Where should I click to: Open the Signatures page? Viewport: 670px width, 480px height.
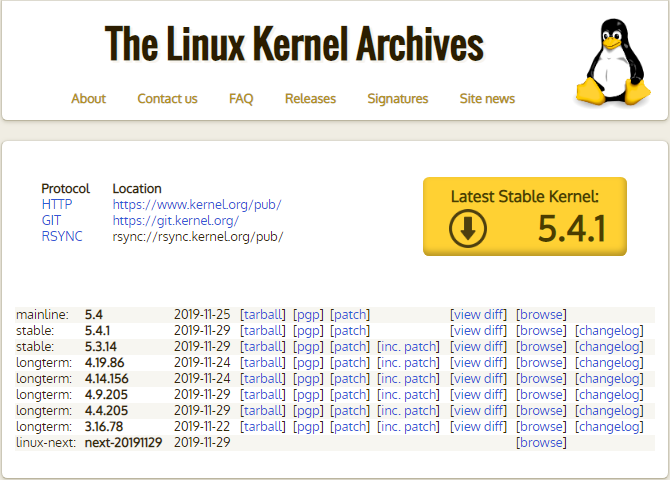(x=398, y=99)
